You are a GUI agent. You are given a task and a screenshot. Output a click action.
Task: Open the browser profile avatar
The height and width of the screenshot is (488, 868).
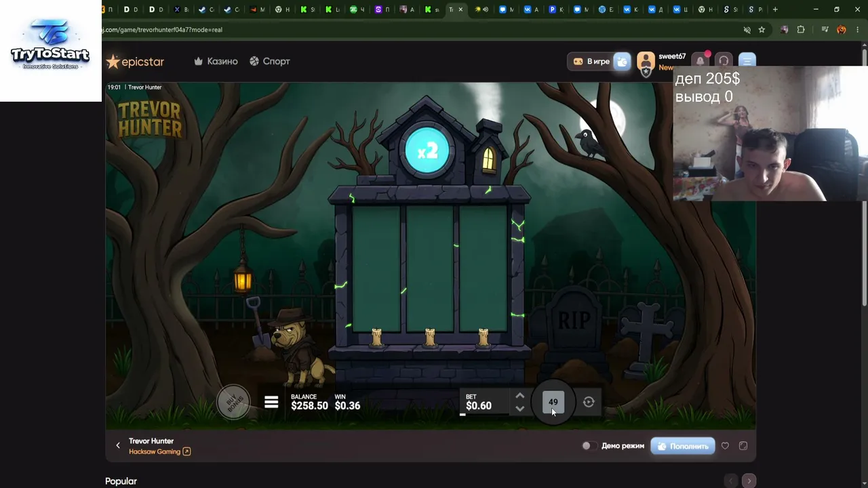(x=842, y=30)
